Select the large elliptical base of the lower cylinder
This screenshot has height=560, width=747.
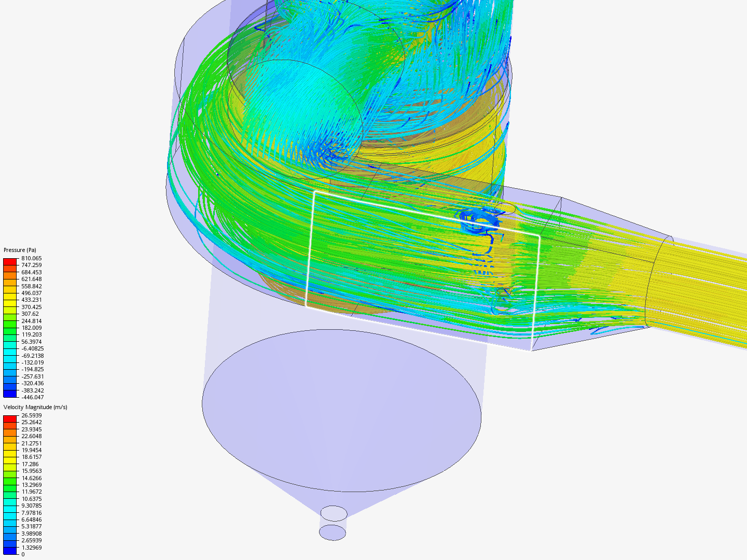tap(341, 410)
